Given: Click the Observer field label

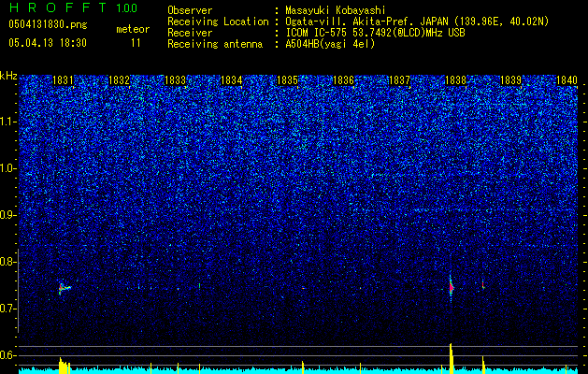Looking at the screenshot, I should pos(190,10).
